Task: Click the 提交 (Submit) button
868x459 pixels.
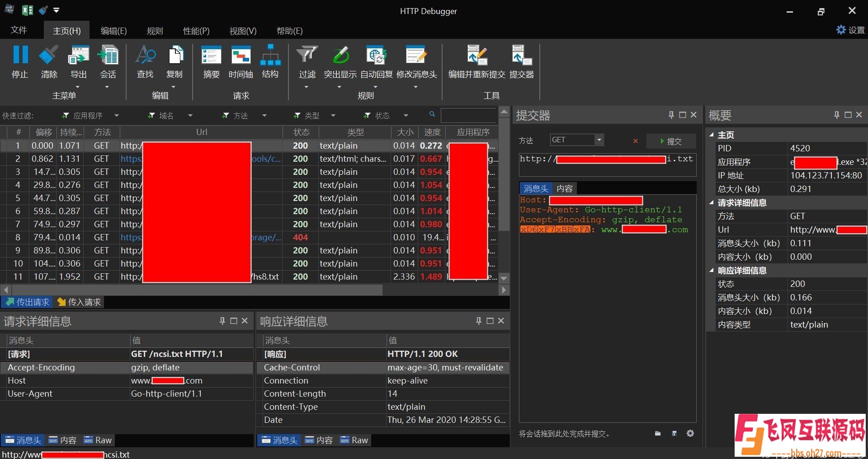Action: tap(671, 141)
